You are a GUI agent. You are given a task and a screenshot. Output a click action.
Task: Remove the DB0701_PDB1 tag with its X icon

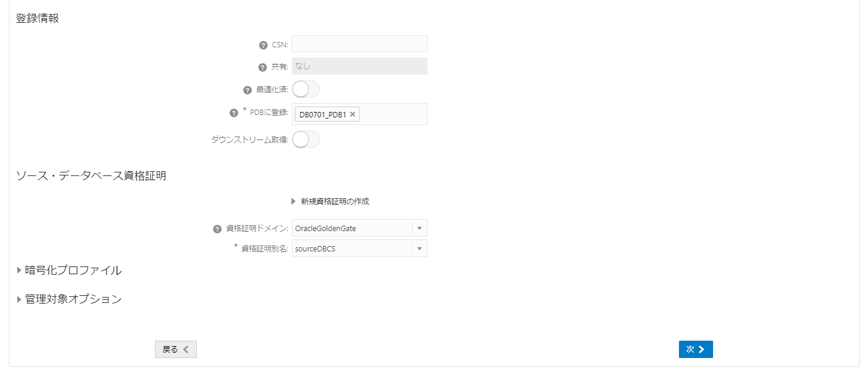tap(352, 114)
